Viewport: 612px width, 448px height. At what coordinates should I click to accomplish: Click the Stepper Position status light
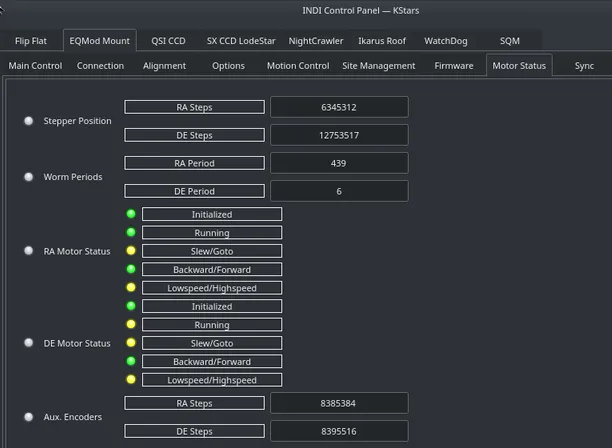point(28,121)
